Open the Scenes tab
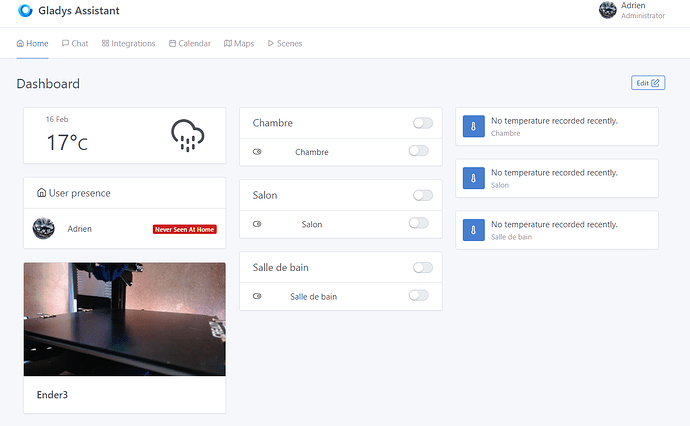Image resolution: width=690 pixels, height=426 pixels. tap(285, 44)
